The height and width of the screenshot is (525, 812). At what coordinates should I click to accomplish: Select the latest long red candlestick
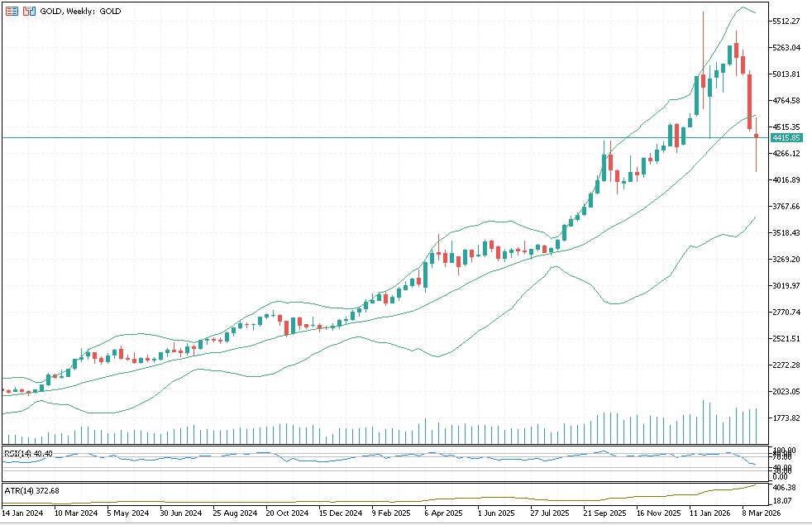pyautogui.click(x=748, y=99)
